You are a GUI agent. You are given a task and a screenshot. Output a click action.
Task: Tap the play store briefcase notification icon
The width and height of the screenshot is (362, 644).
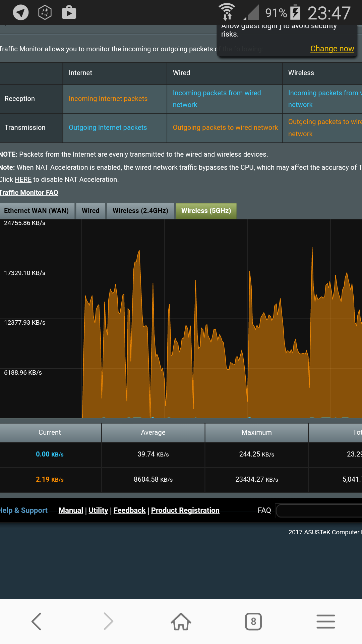[x=69, y=12]
